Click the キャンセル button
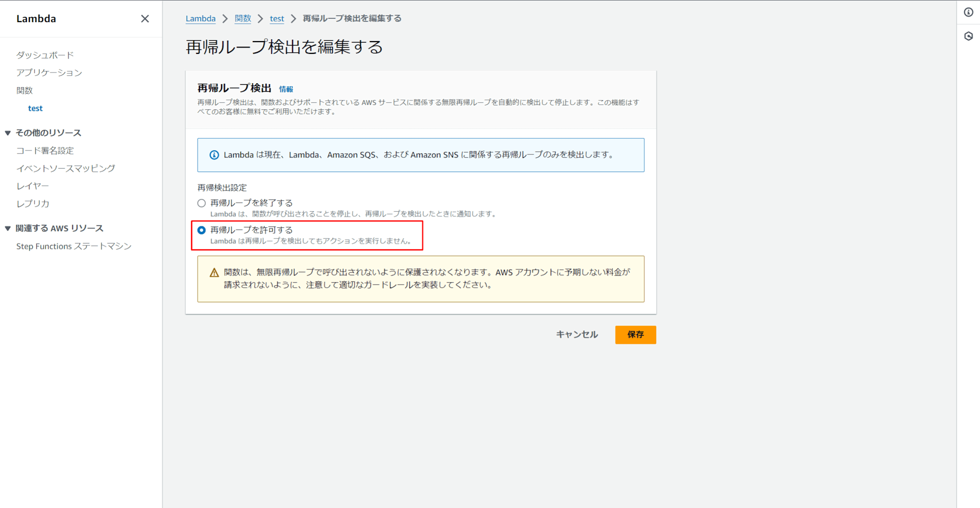Viewport: 980px width, 508px height. [577, 335]
